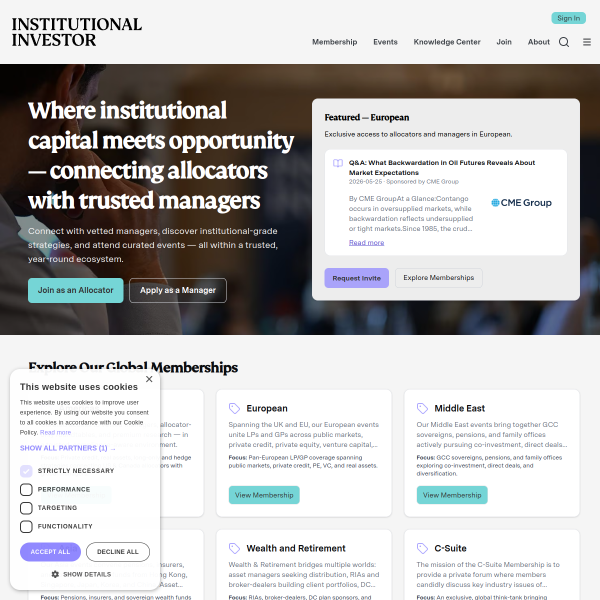The height and width of the screenshot is (600, 600).
Task: Click the Sign In button
Action: pos(568,18)
